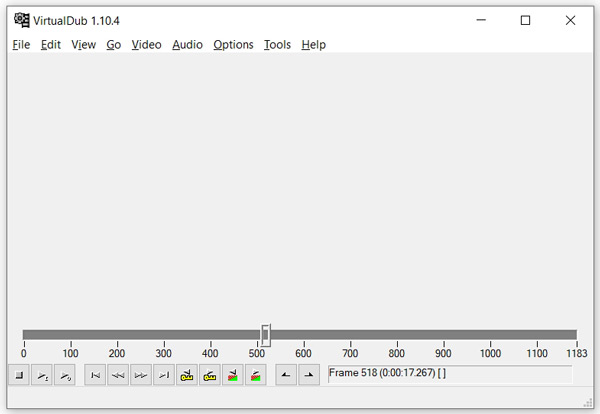
Task: Go to previous key frame
Action: 187,375
